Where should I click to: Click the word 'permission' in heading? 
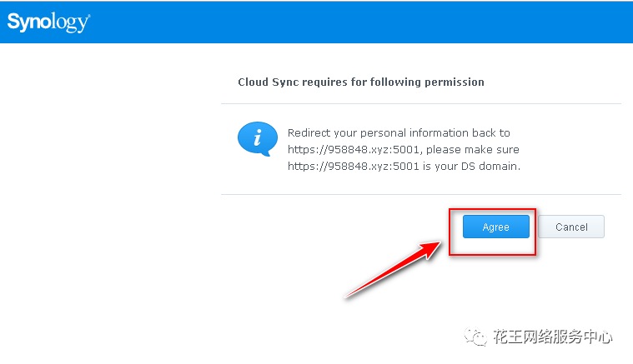455,82
